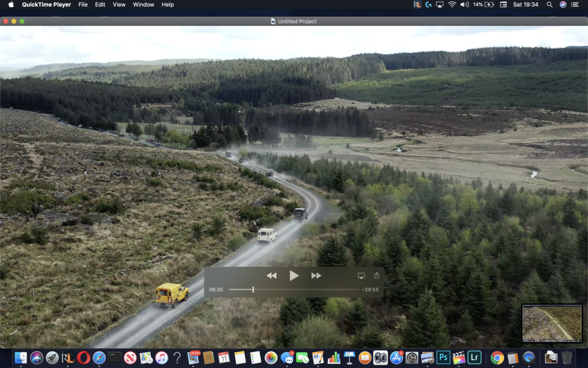
Task: Open Messages from the Dock
Action: [x=287, y=357]
